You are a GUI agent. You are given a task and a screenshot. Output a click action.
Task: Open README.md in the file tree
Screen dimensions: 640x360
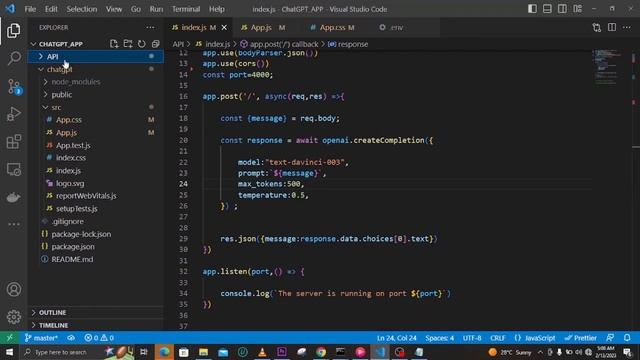tap(96, 259)
